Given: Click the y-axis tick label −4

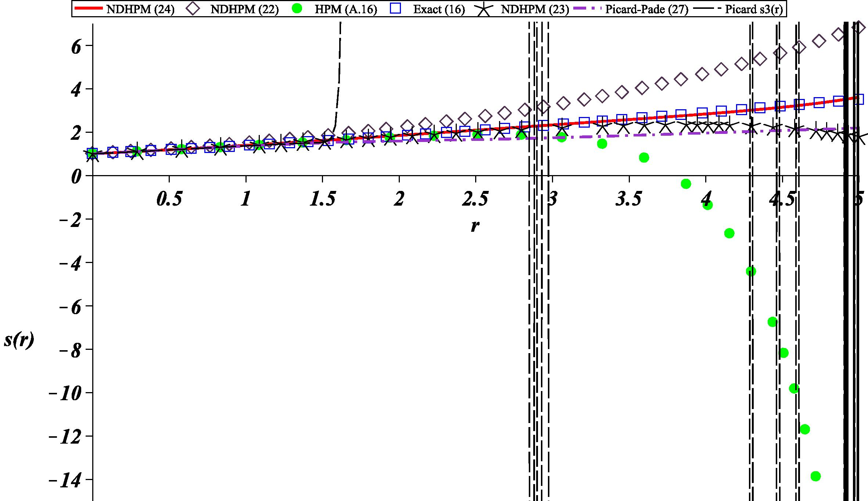Looking at the screenshot, I should (70, 264).
